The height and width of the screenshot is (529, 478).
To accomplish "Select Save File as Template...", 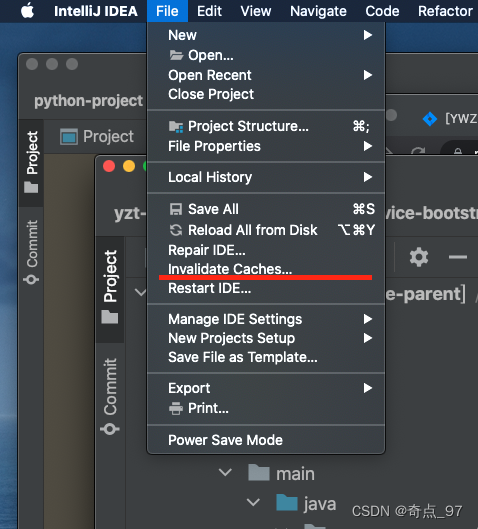I will 266,357.
